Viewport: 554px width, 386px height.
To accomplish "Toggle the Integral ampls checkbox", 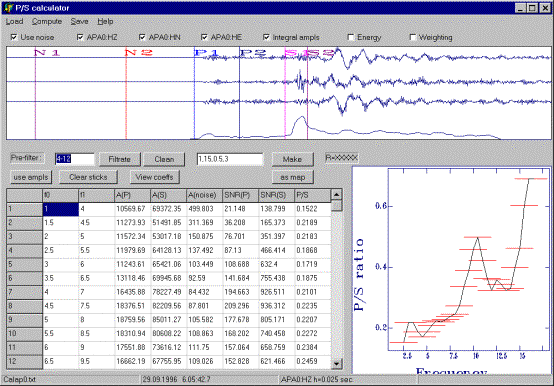I will coord(266,37).
